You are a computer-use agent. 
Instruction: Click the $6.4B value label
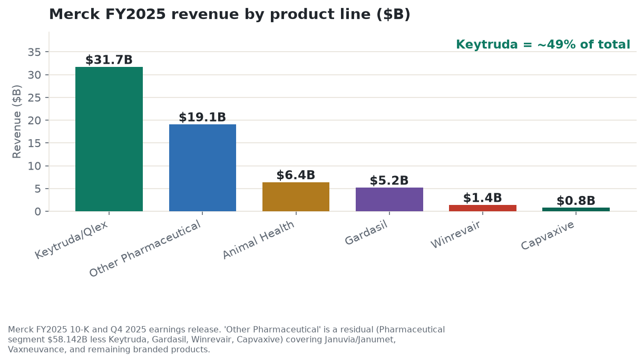pyautogui.click(x=296, y=175)
